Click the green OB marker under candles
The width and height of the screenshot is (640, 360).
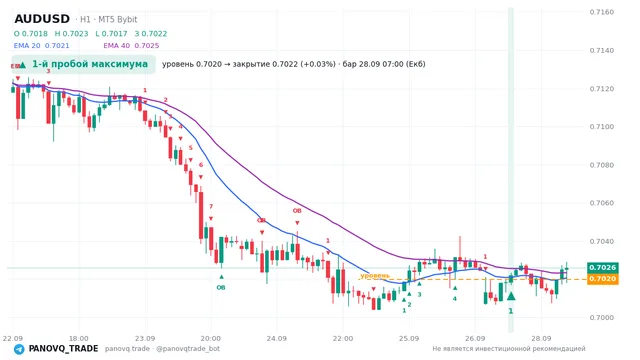coord(221,288)
